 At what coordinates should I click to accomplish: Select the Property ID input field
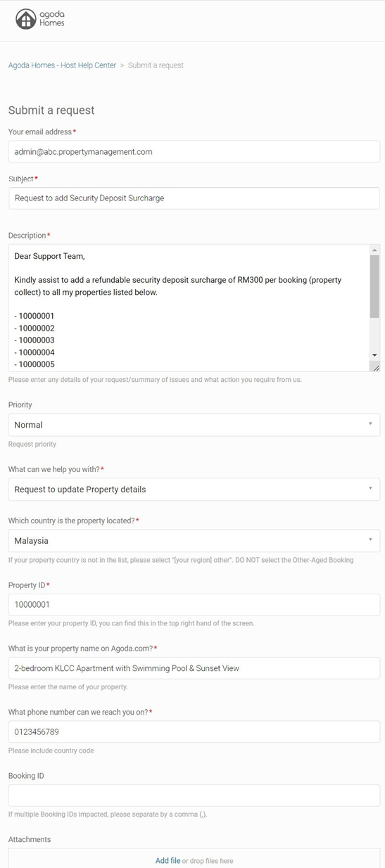coord(194,605)
